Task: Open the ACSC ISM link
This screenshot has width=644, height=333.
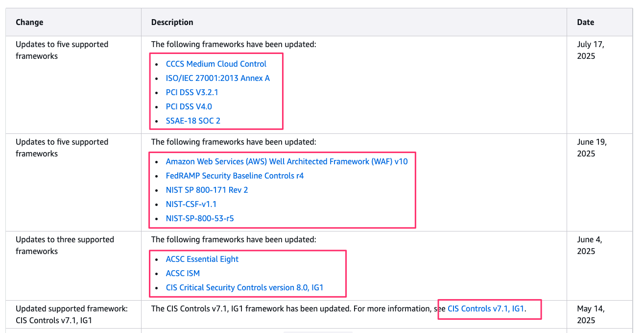Action: coord(183,273)
